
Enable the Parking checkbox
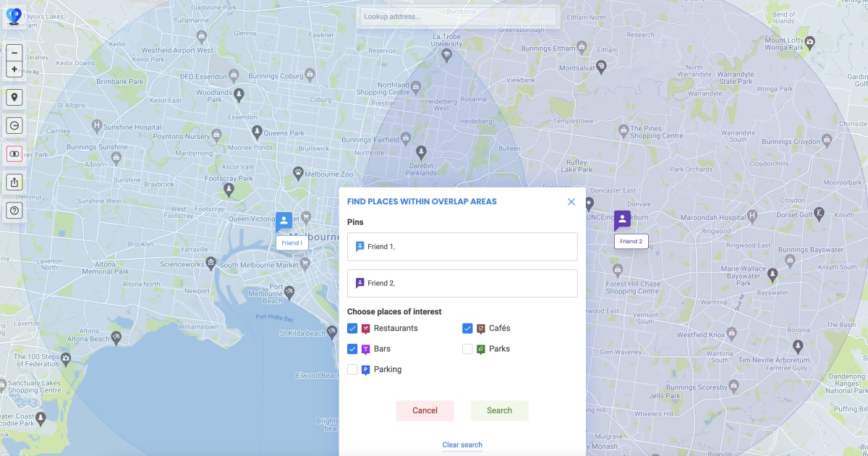point(353,369)
